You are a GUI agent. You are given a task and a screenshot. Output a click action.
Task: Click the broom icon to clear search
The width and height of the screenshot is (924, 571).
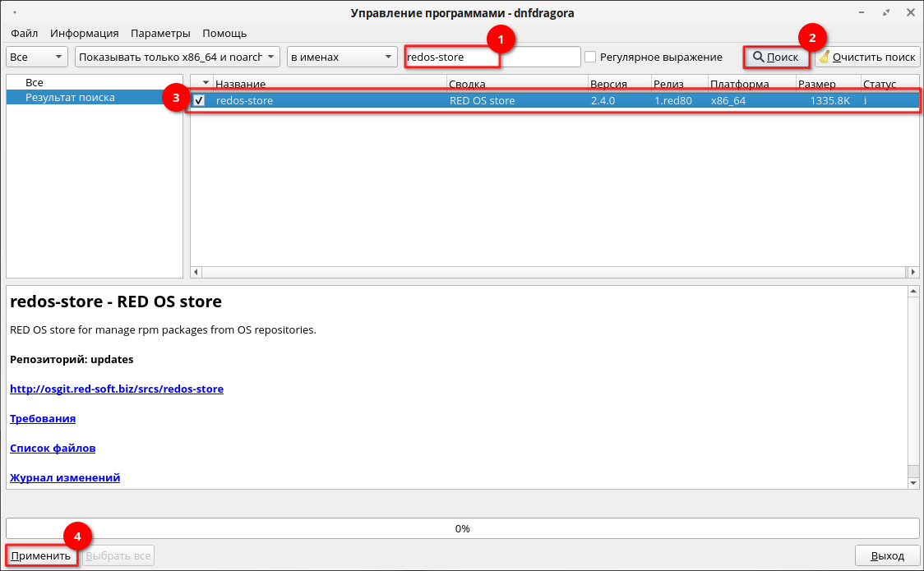824,57
